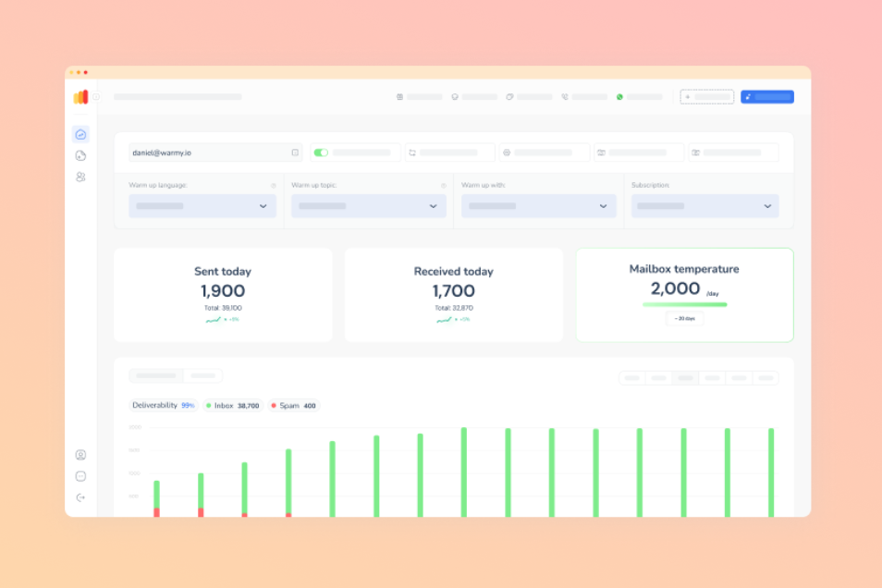882x588 pixels.
Task: Click the solid blue button in header
Action: pos(767,97)
